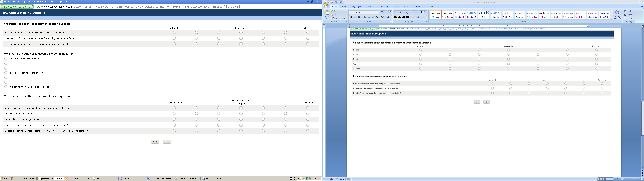The width and height of the screenshot is (644, 181).
Task: Click the Bold formatting icon
Action: 351,17
